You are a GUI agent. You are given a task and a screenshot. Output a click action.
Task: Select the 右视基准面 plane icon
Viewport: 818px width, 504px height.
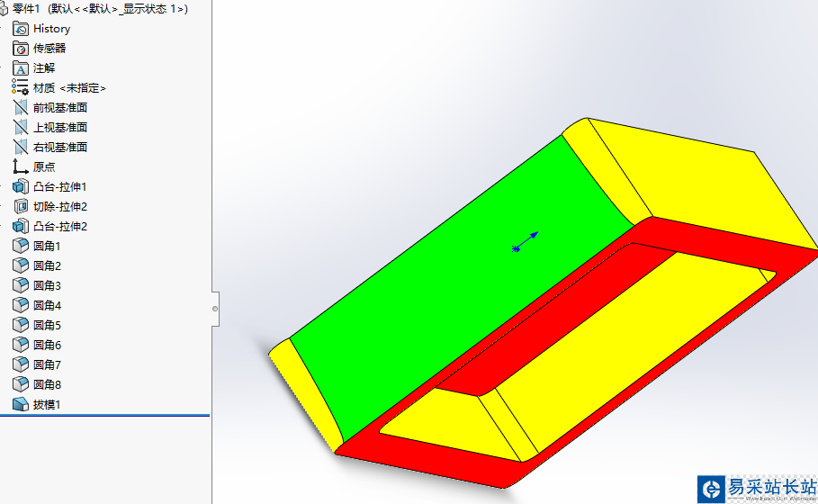point(21,147)
